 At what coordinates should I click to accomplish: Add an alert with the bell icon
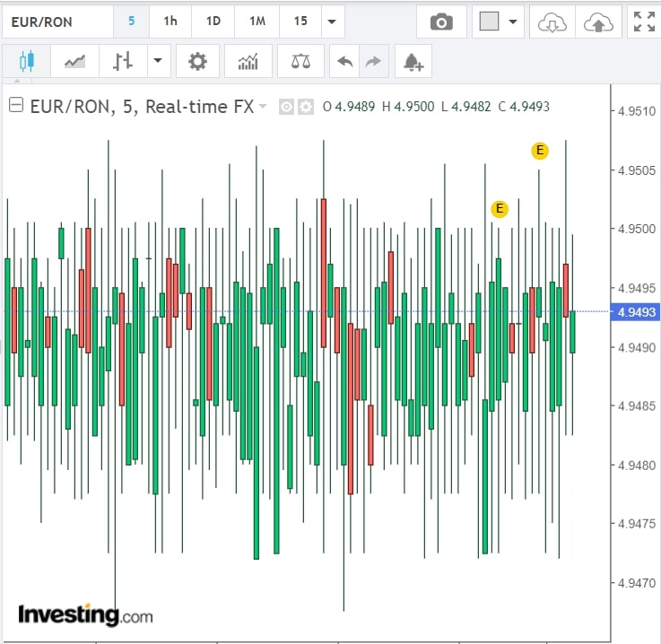coord(413,62)
